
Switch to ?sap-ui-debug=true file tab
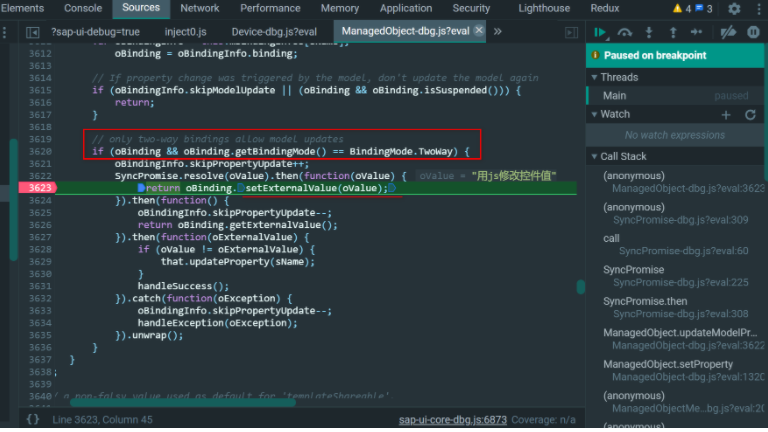pyautogui.click(x=95, y=32)
